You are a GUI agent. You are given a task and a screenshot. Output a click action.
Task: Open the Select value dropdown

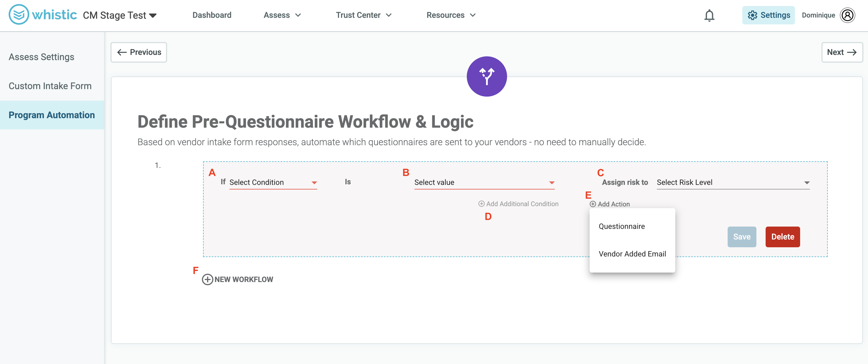coord(484,182)
